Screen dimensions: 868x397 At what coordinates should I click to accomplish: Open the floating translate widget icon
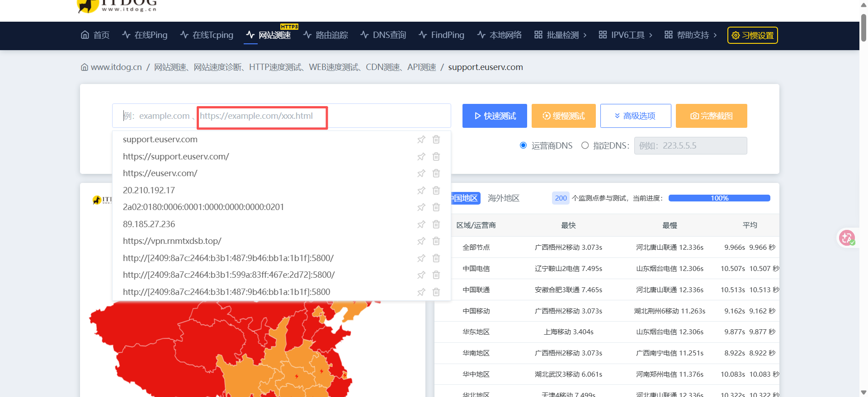pos(847,238)
